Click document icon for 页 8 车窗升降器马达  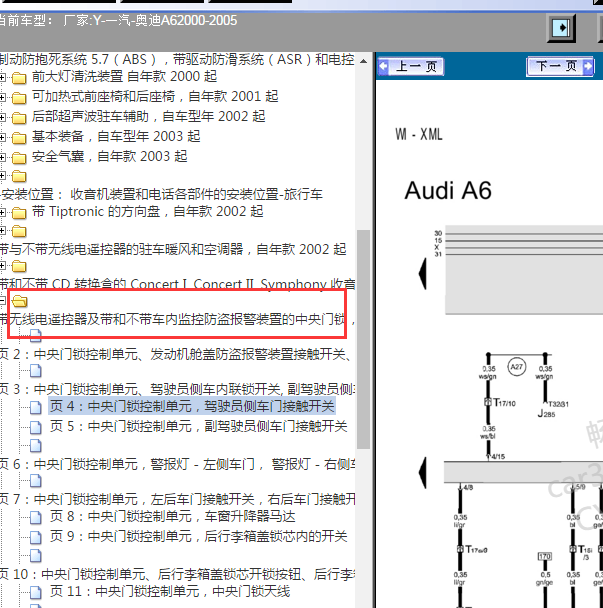pos(36,517)
